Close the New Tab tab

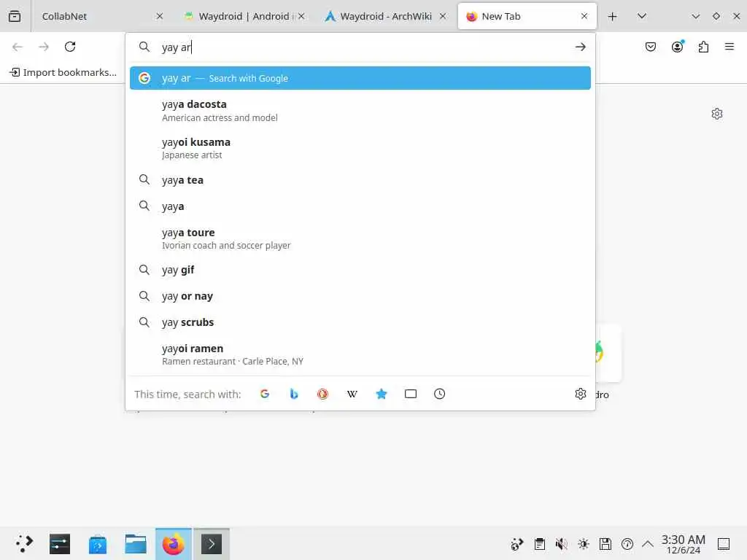pos(584,16)
